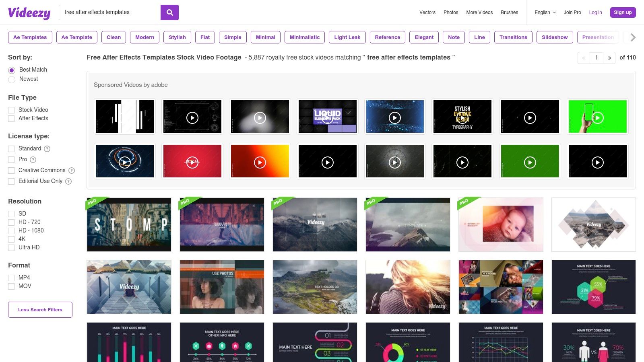Select the Newest sort option
This screenshot has width=644, height=362.
tap(12, 80)
